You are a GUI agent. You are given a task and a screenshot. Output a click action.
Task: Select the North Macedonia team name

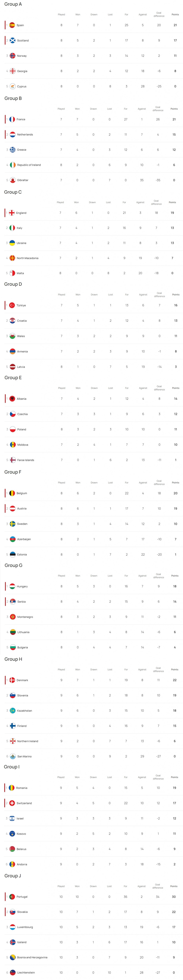[x=27, y=258]
